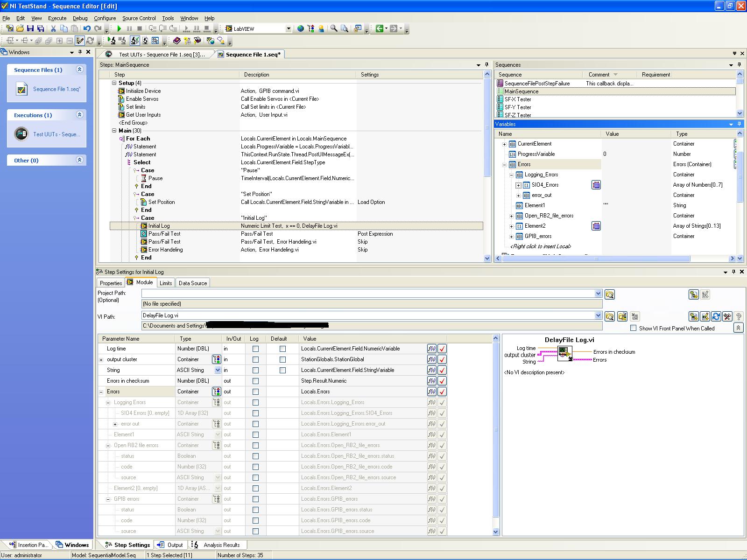Viewport: 747px width, 560px height.
Task: Reload the VI prototype with refresh icon
Action: pos(716,316)
